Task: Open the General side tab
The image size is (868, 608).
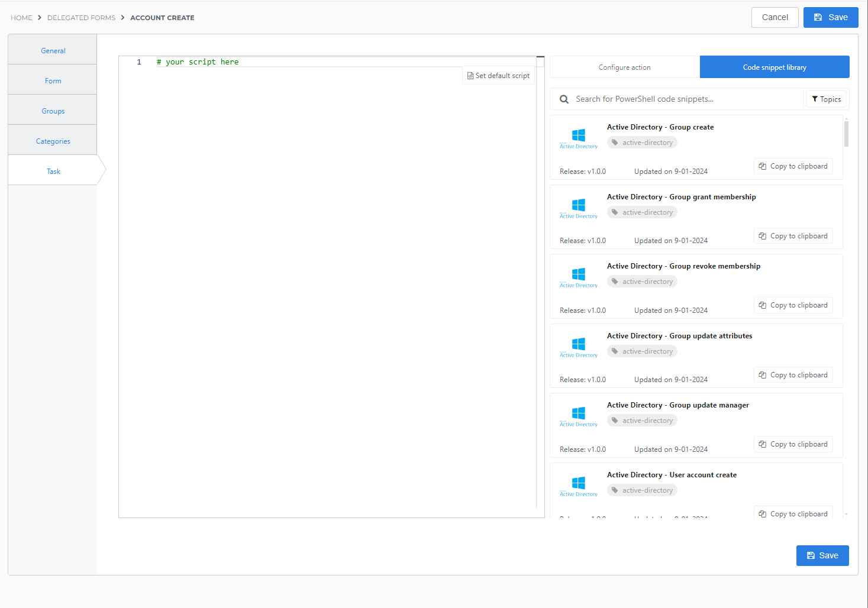Action: click(x=53, y=50)
